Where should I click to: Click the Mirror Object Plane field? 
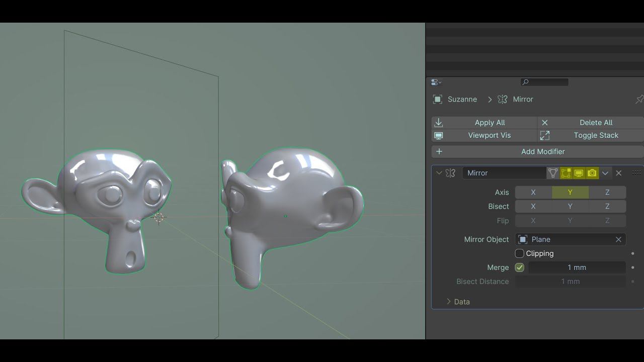click(x=571, y=239)
